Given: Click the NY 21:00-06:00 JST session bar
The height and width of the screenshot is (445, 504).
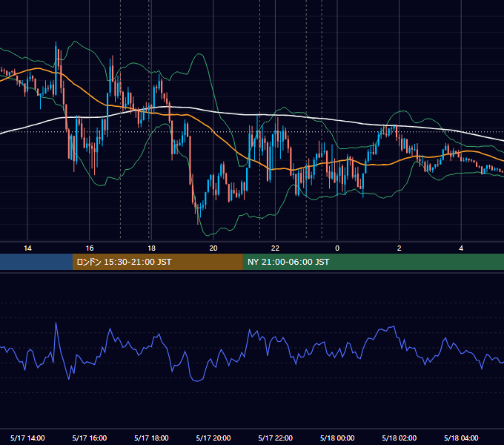Looking at the screenshot, I should click(373, 262).
